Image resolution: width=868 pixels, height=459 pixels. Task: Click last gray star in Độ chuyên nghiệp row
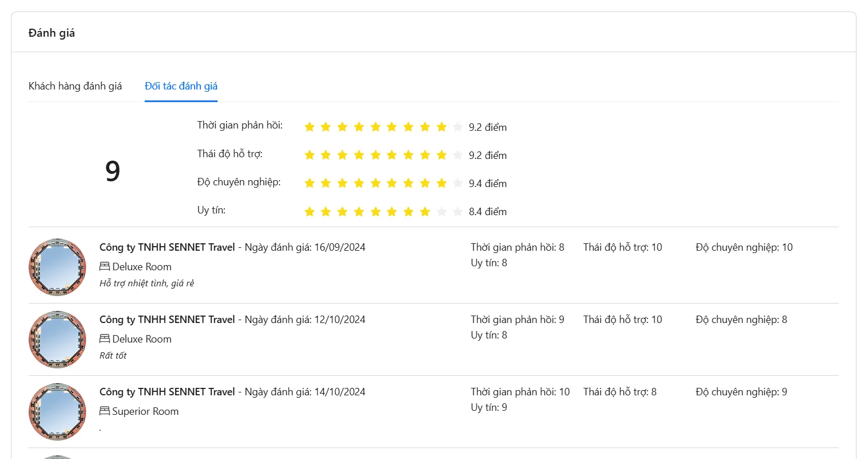click(458, 183)
